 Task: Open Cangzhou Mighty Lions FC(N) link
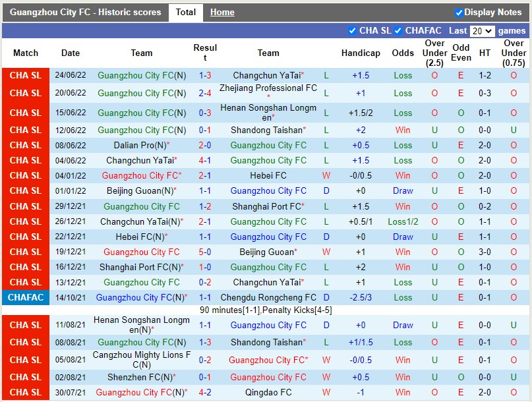pyautogui.click(x=142, y=360)
